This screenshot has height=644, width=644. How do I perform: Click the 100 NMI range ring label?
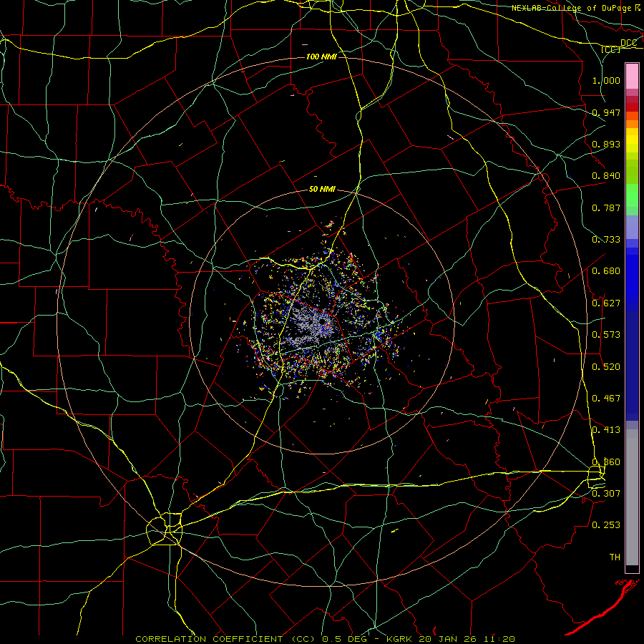[x=321, y=57]
